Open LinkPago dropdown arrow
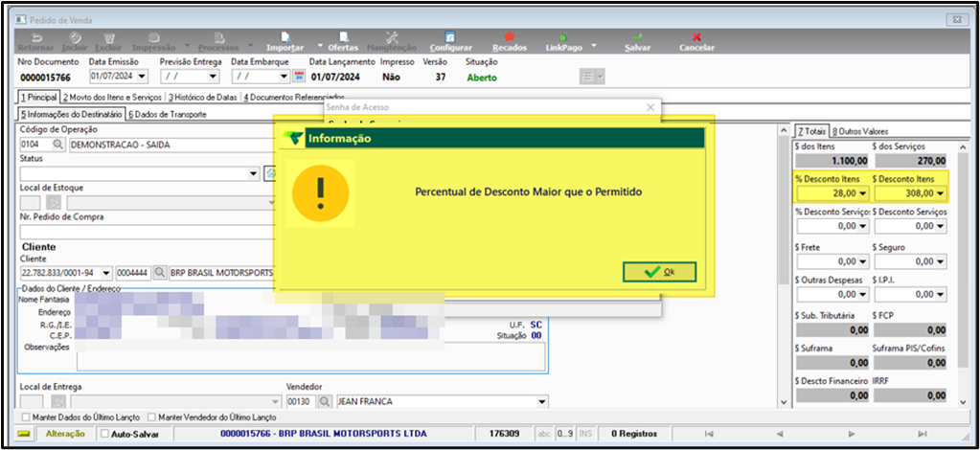Image resolution: width=980 pixels, height=450 pixels. [594, 45]
